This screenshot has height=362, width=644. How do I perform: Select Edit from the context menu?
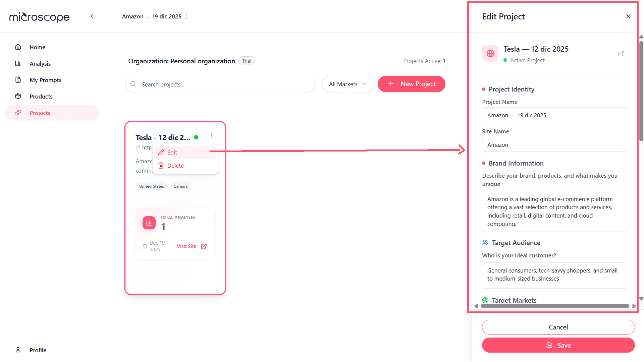point(172,153)
